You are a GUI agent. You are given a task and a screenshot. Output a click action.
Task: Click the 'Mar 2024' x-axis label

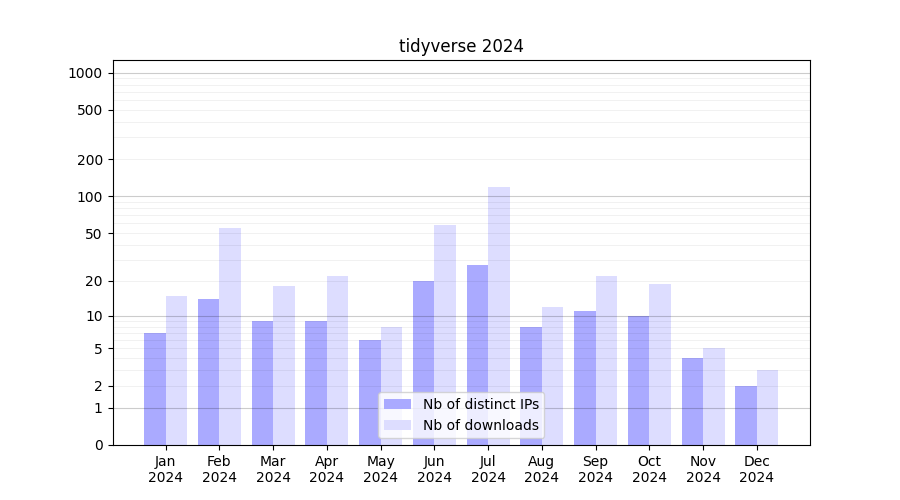point(273,469)
